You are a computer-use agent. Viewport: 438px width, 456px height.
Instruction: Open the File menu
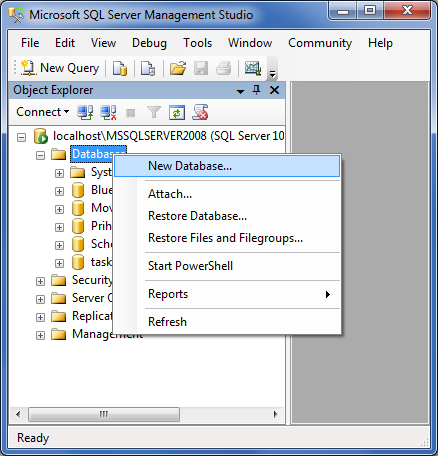click(x=30, y=43)
